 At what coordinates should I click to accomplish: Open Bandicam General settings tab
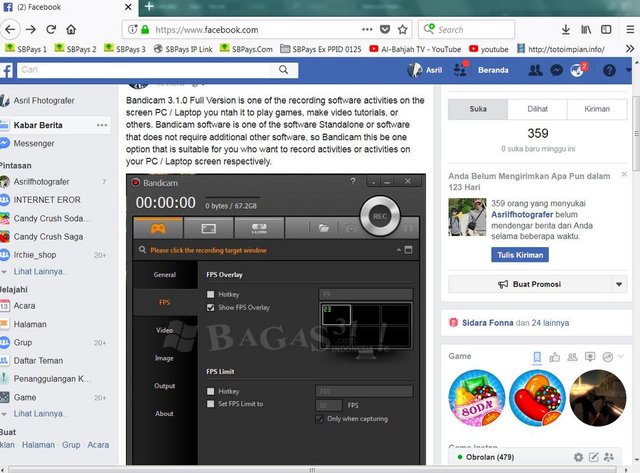point(165,275)
